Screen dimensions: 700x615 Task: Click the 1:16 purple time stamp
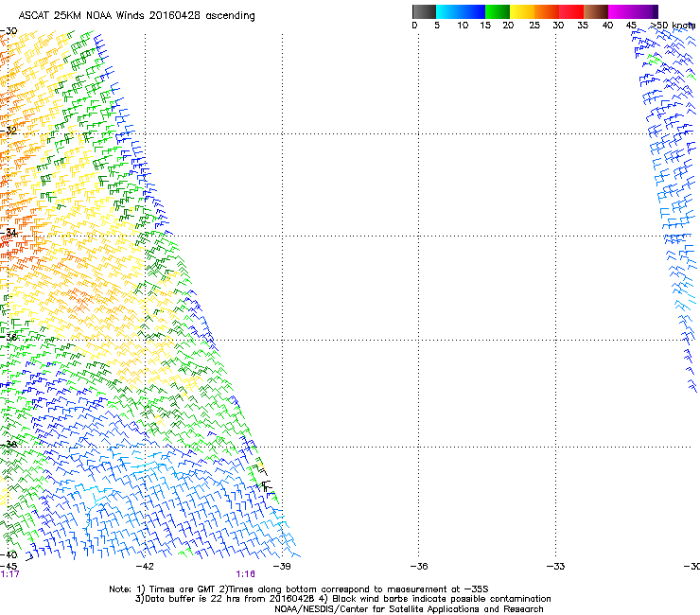pyautogui.click(x=246, y=574)
